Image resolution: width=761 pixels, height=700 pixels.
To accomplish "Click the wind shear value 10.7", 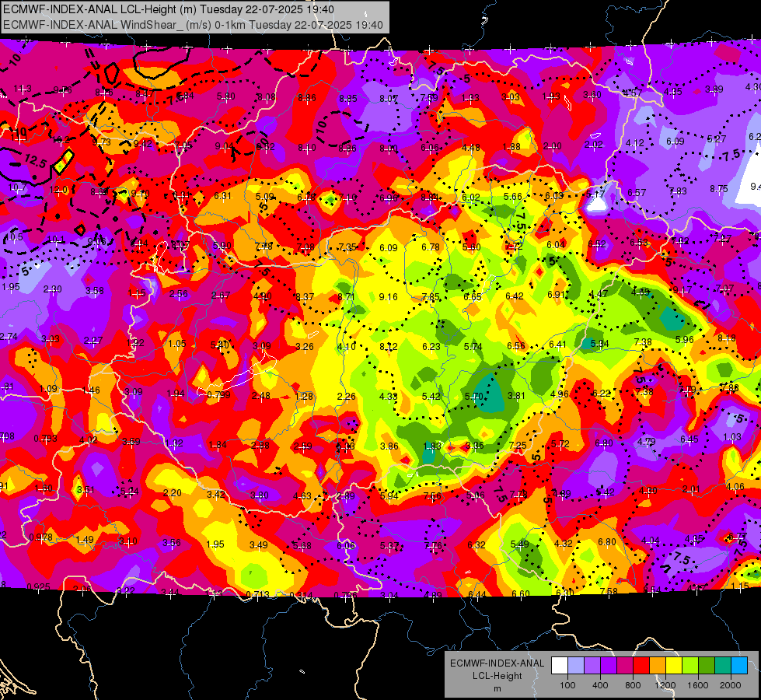I will click(x=17, y=187).
